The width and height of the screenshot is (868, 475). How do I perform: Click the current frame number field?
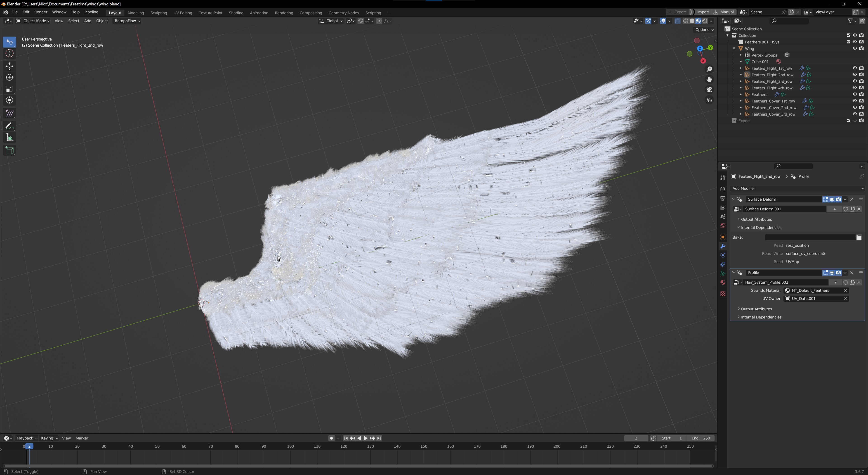tap(636, 438)
